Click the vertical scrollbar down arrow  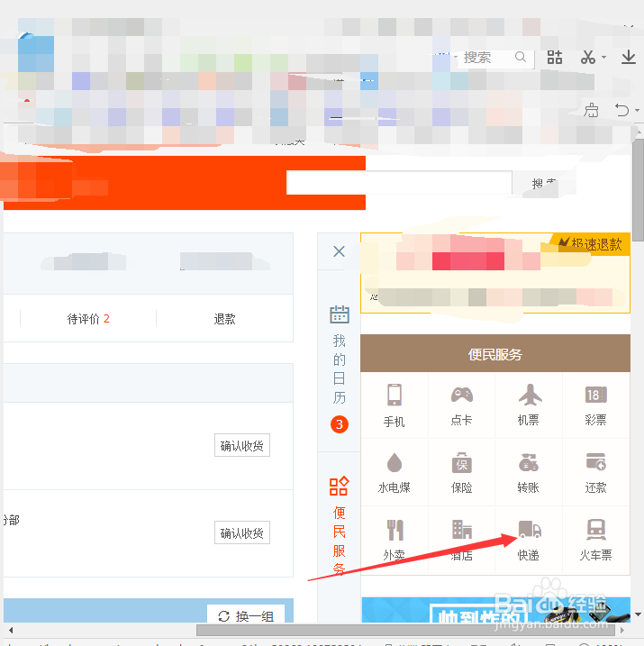click(638, 614)
